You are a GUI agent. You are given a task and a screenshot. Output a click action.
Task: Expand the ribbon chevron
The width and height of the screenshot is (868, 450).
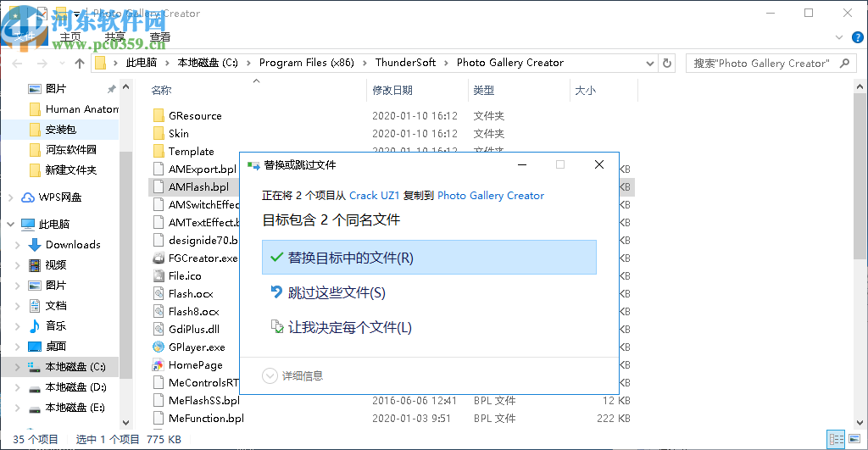pos(839,37)
